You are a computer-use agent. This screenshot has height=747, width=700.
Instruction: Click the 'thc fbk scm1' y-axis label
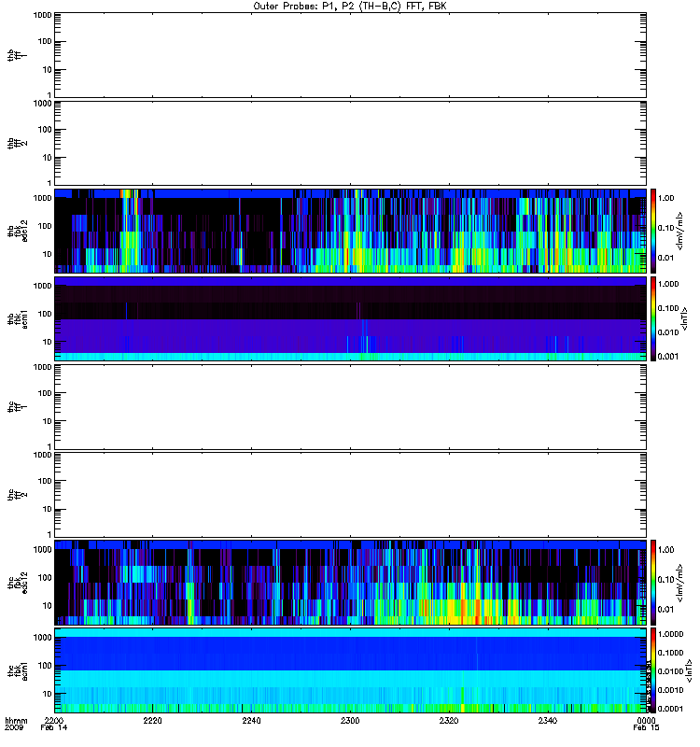coord(17,670)
